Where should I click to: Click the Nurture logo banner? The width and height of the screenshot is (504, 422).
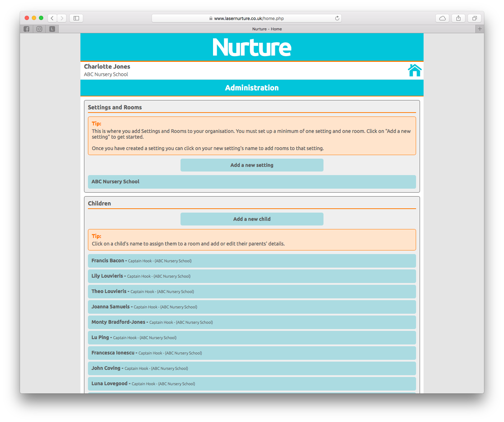coord(252,47)
